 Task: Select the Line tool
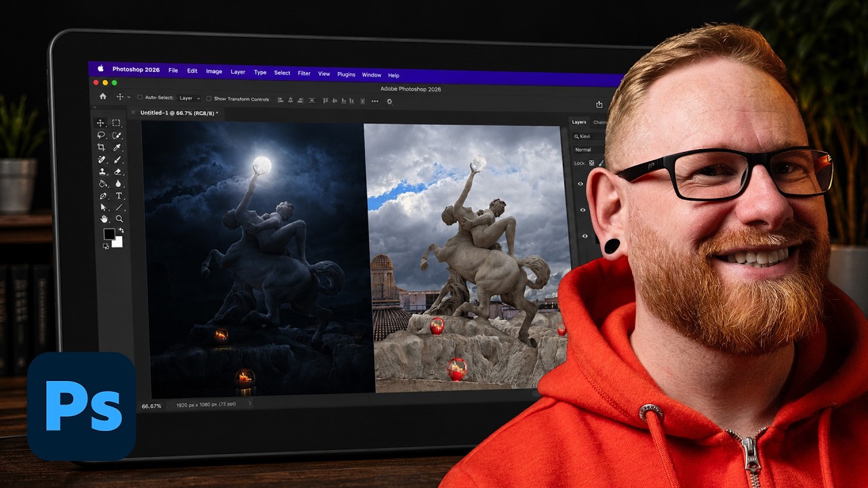[119, 207]
